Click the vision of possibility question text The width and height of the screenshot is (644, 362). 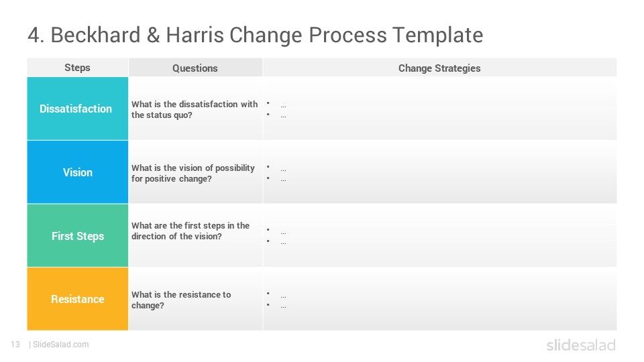193,173
